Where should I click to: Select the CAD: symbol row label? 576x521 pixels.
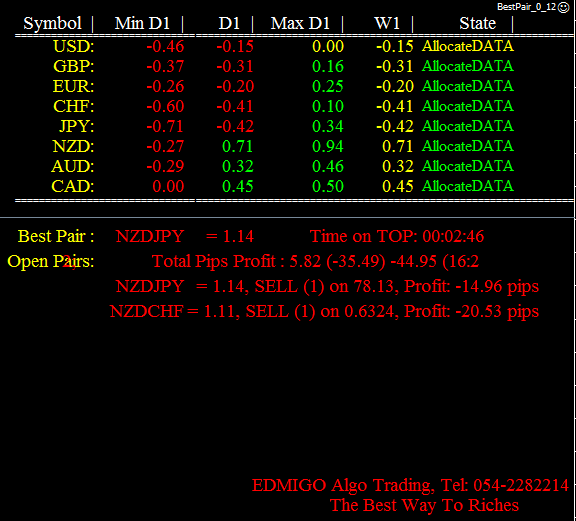pyautogui.click(x=73, y=186)
